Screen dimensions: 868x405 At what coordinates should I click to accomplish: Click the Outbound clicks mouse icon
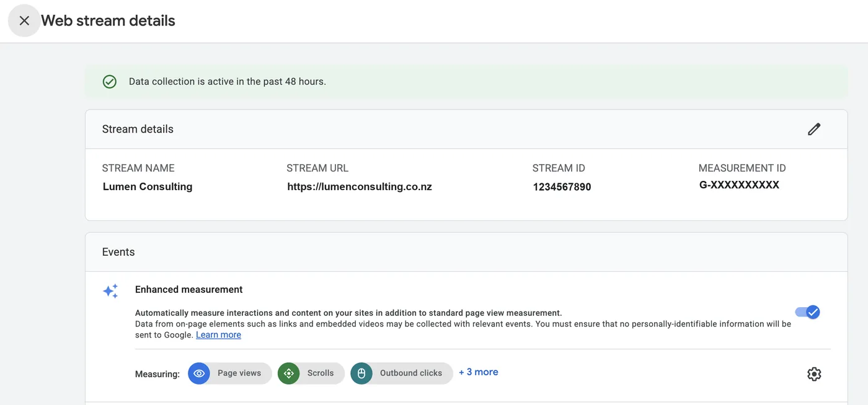click(x=361, y=373)
